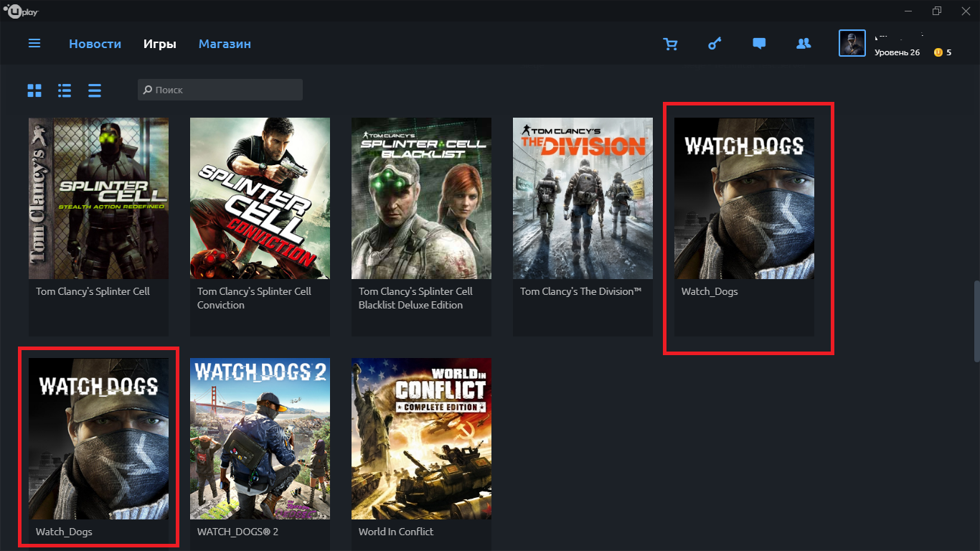Open the user profile avatar
Image resolution: width=980 pixels, height=551 pixels.
852,43
